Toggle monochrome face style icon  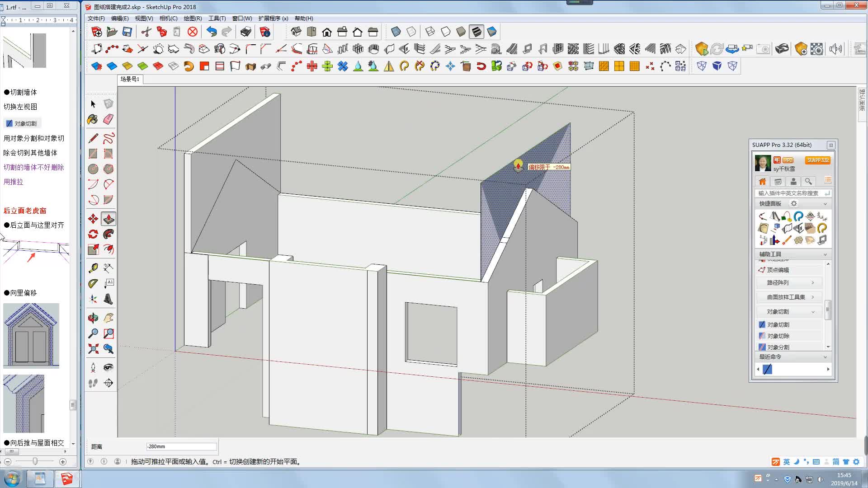(492, 32)
